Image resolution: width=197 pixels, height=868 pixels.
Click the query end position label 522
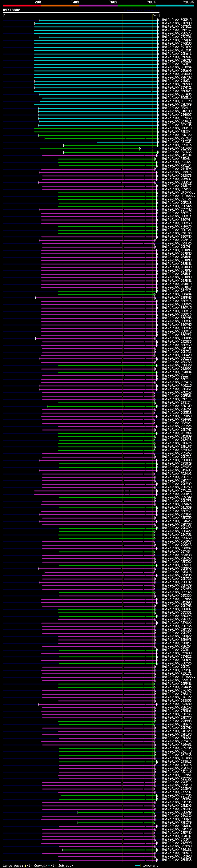pyautogui.click(x=155, y=15)
